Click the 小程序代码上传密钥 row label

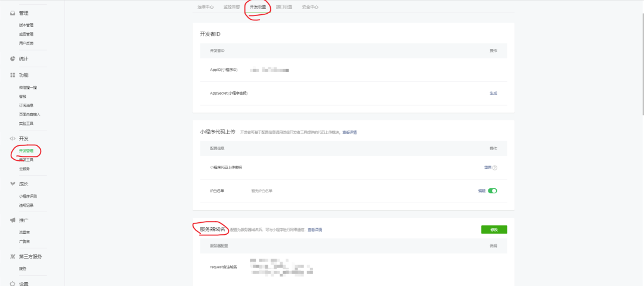point(226,167)
